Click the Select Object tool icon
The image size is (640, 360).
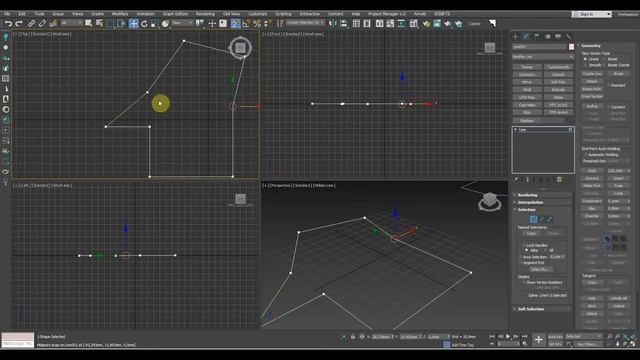coord(88,24)
